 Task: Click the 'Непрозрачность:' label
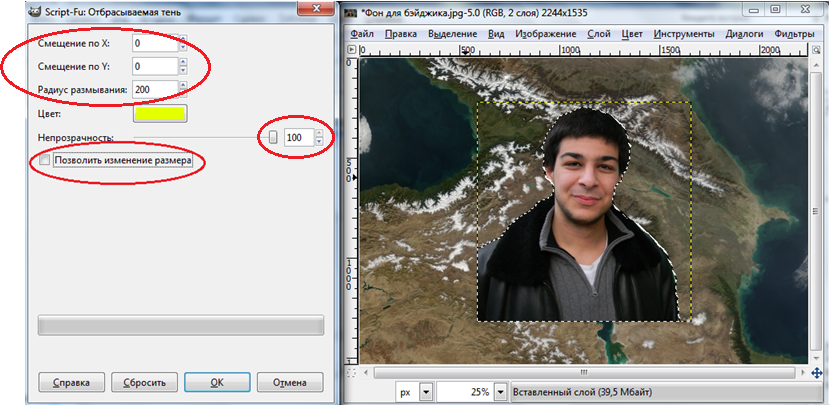76,137
